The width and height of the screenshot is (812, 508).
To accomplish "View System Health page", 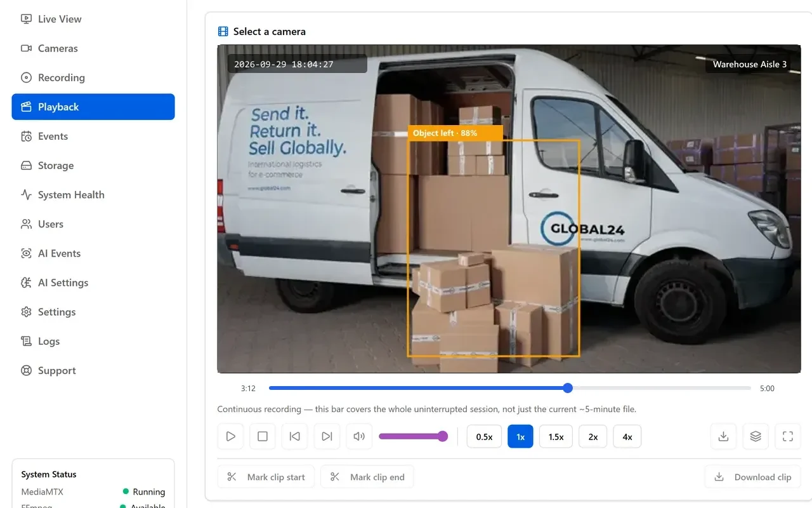I will [93, 194].
